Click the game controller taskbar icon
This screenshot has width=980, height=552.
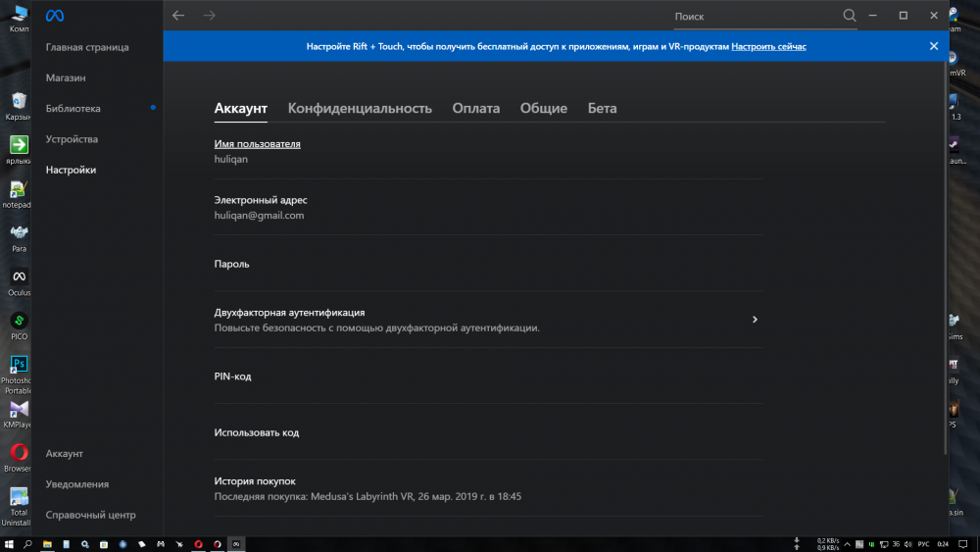pyautogui.click(x=161, y=544)
